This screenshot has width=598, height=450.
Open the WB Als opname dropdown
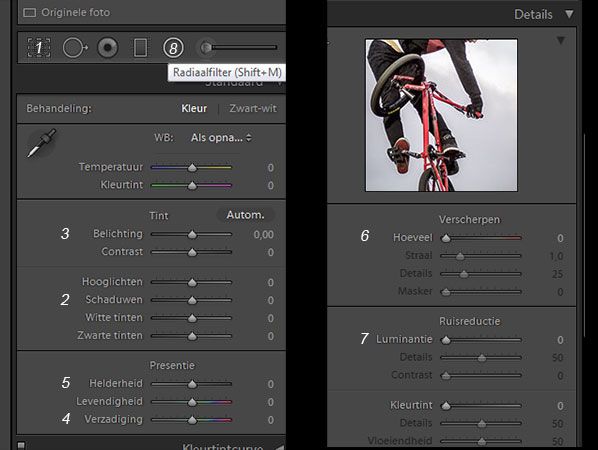[221, 138]
